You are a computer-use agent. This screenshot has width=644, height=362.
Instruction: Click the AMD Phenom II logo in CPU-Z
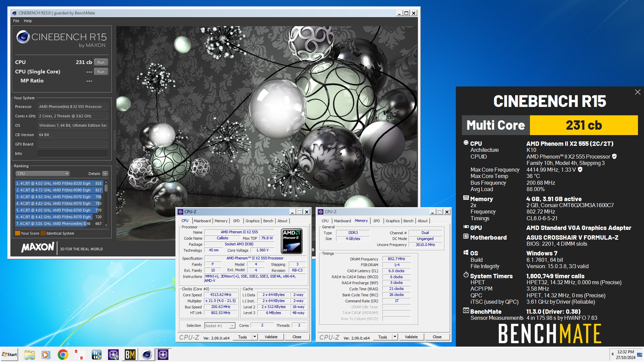pyautogui.click(x=291, y=241)
